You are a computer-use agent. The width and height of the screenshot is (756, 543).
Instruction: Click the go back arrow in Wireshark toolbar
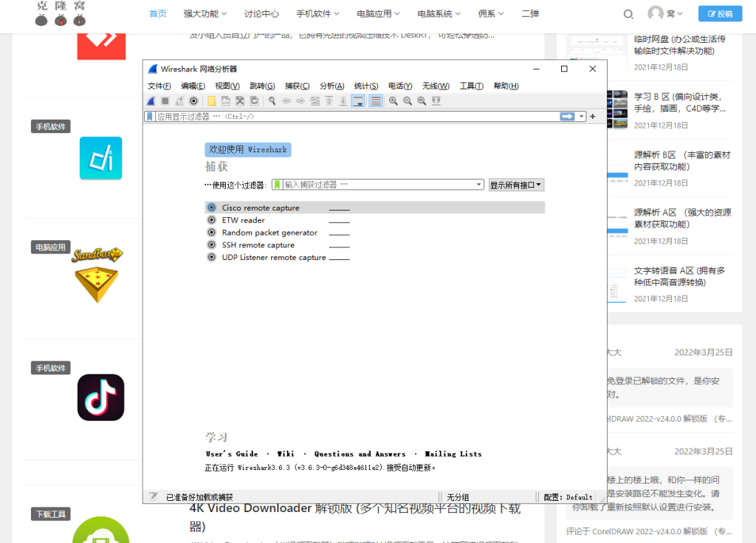[286, 101]
